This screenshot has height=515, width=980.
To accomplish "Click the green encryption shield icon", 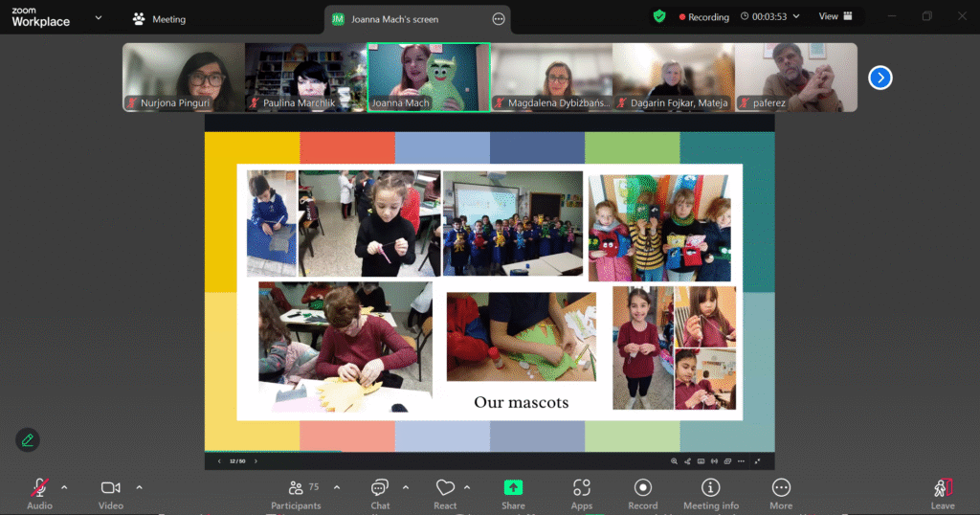I will [659, 16].
